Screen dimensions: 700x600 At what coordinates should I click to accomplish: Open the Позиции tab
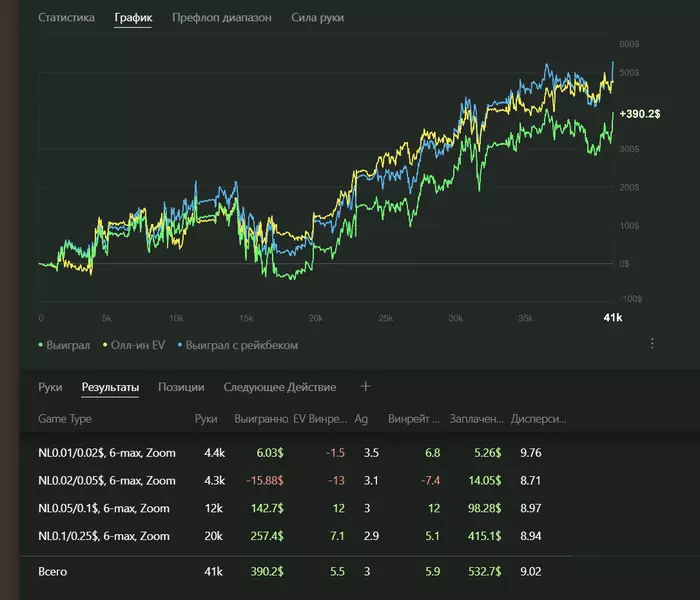(x=181, y=387)
